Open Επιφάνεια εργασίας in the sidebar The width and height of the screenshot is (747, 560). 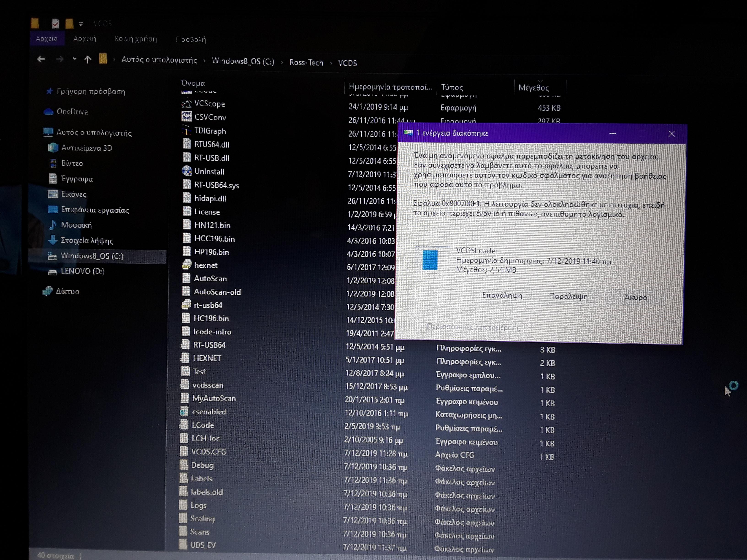[x=95, y=210]
